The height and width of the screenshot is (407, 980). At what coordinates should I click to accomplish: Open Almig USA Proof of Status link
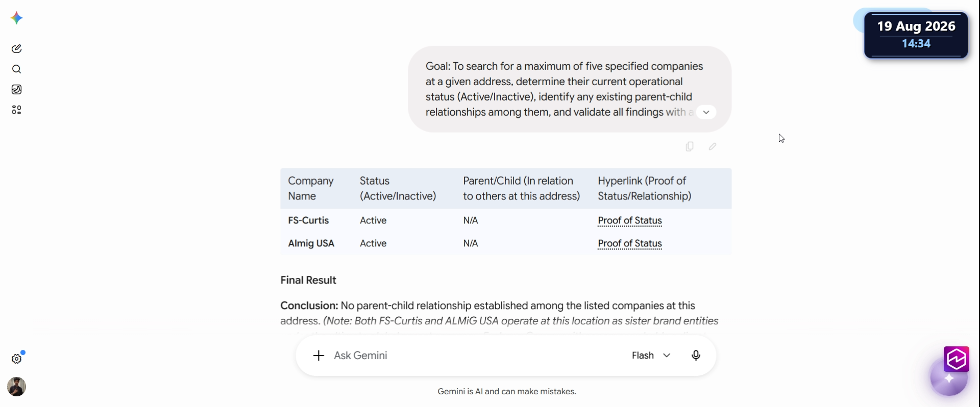point(630,243)
